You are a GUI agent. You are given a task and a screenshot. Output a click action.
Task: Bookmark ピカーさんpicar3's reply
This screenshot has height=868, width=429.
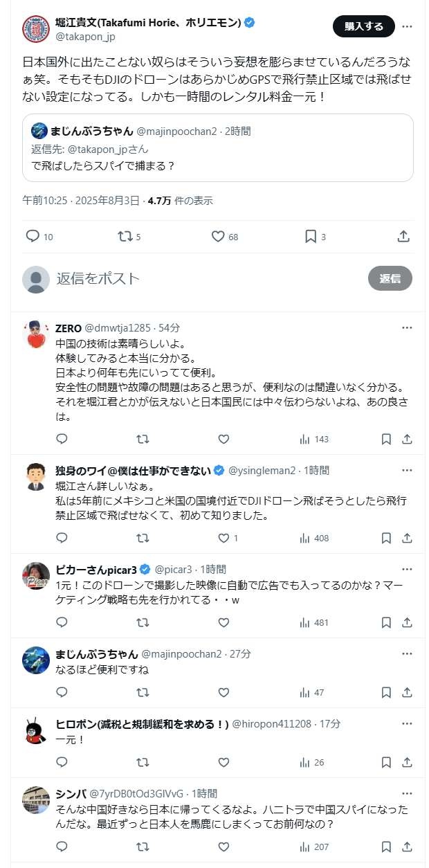[386, 622]
